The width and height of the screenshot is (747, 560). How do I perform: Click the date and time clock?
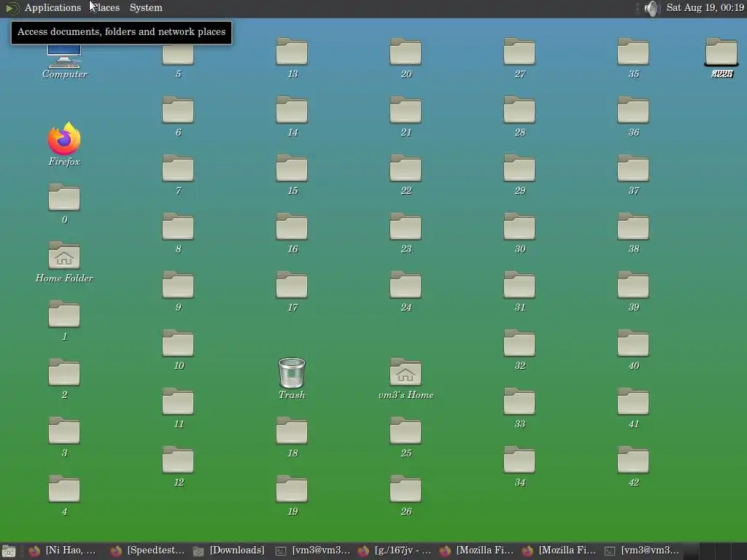click(x=705, y=7)
